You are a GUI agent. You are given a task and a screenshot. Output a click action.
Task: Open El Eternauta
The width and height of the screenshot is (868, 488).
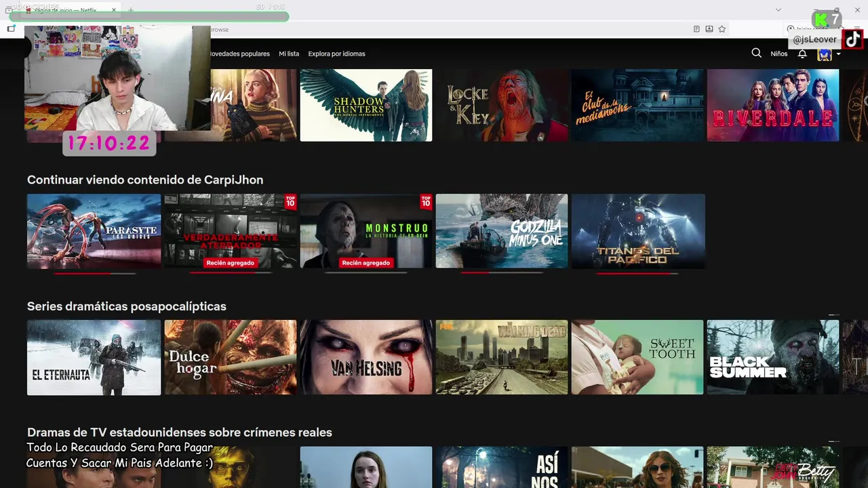[x=94, y=357]
